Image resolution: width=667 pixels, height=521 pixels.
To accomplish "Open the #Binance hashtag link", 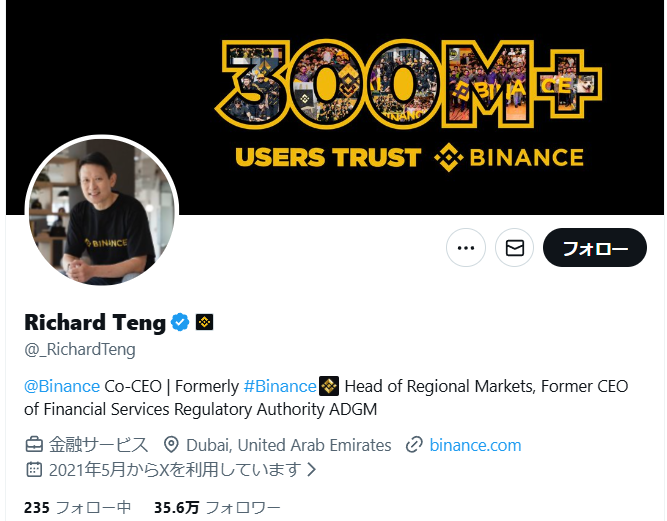I will (280, 386).
